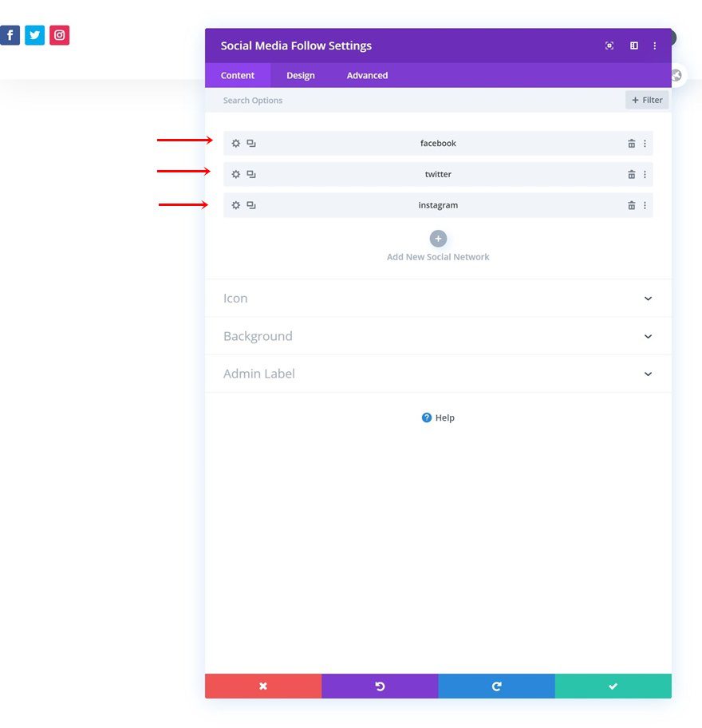The width and height of the screenshot is (702, 728).
Task: Open the facebook item settings gear
Action: [235, 143]
